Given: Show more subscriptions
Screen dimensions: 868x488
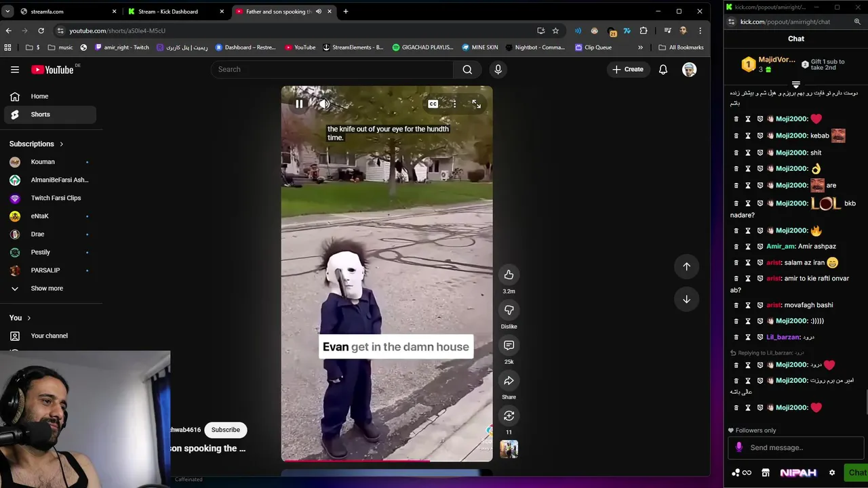Looking at the screenshot, I should click(x=50, y=288).
